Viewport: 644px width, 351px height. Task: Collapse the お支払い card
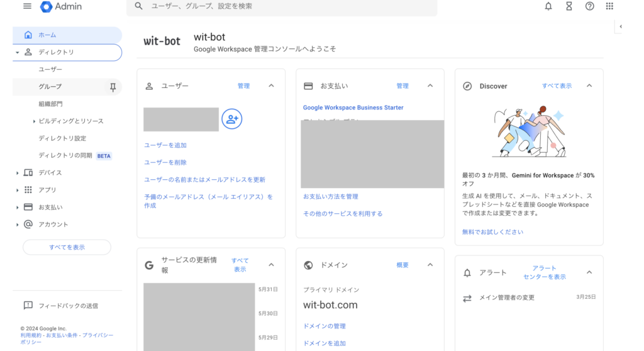(430, 86)
